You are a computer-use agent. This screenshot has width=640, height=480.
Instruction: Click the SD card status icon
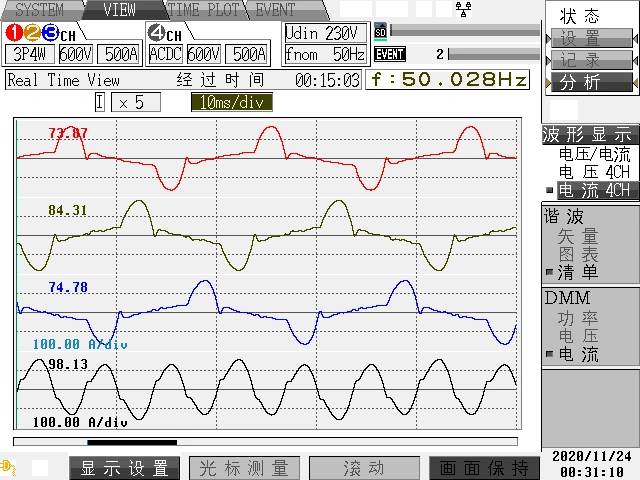pyautogui.click(x=380, y=31)
